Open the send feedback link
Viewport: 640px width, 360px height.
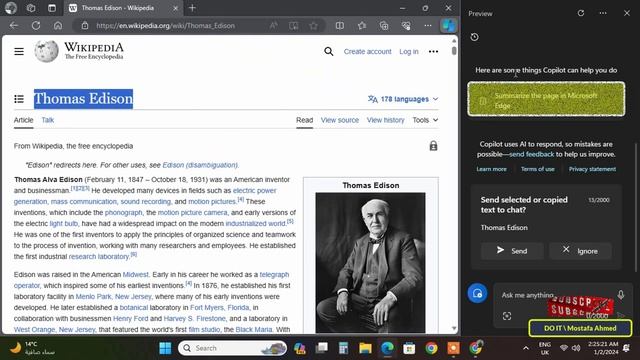(531, 154)
